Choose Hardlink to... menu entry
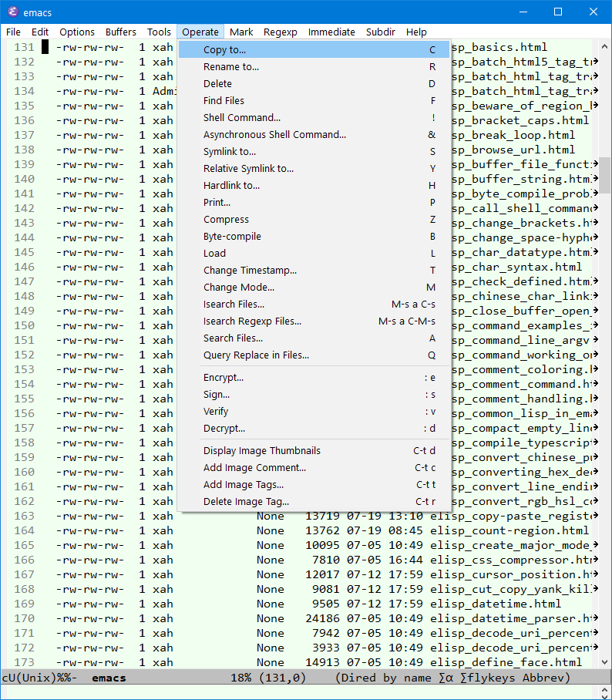 [314, 185]
